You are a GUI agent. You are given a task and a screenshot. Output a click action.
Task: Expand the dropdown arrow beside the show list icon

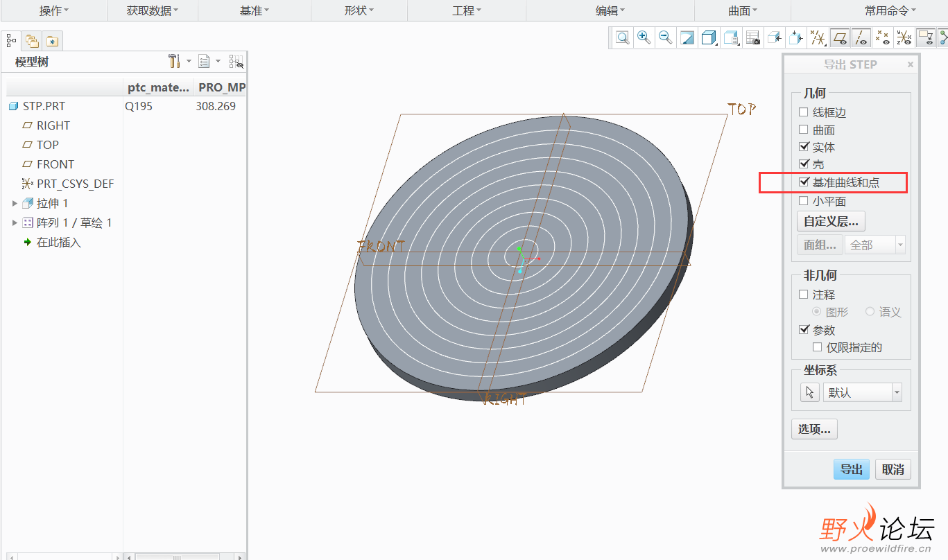click(218, 62)
